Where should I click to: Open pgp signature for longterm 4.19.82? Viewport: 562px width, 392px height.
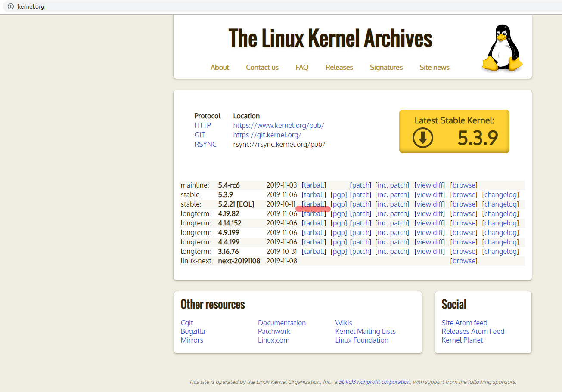(x=339, y=213)
